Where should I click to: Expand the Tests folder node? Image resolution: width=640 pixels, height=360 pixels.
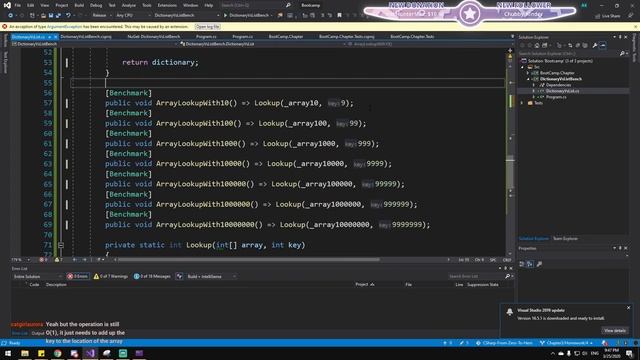[x=523, y=103]
